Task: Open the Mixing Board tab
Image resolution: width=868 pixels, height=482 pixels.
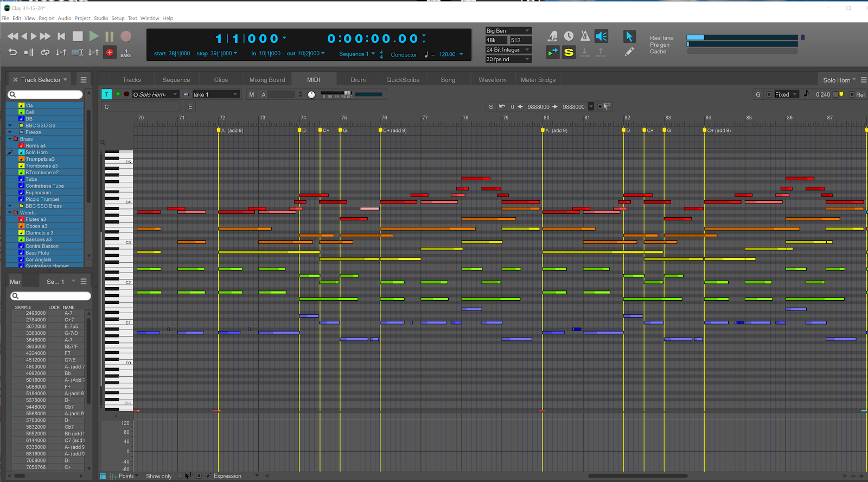Action: coord(267,80)
